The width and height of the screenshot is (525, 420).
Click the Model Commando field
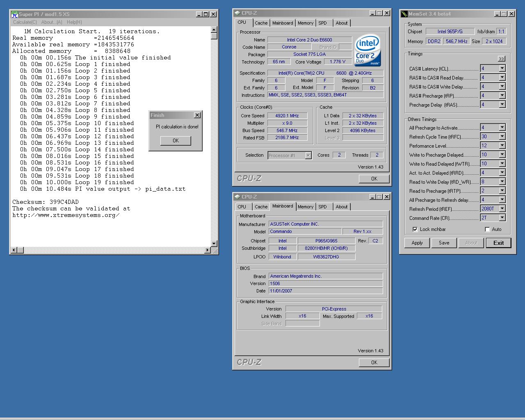305,231
